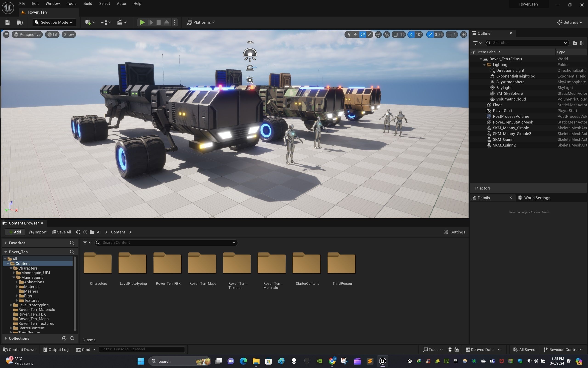Open the play options three-dot menu
This screenshot has height=368, width=588.
click(175, 22)
